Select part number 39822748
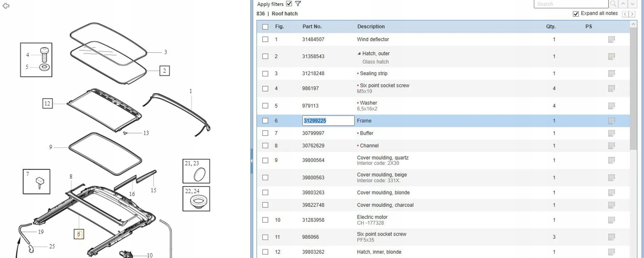The width and height of the screenshot is (644, 258). pos(313,205)
